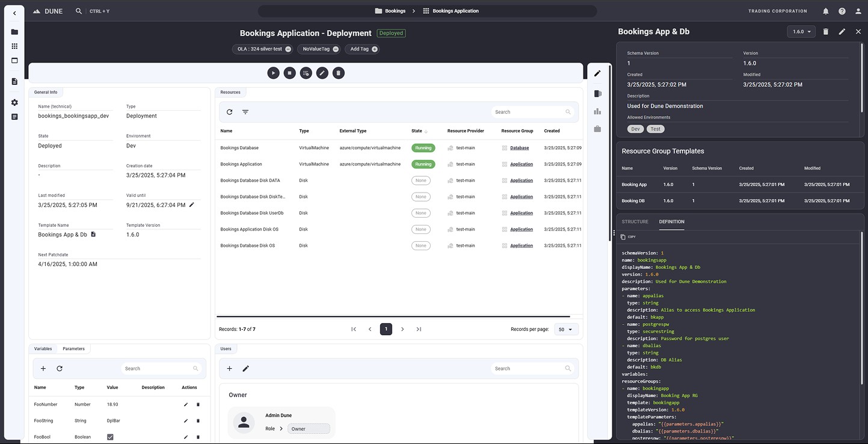Switch to the Parameters tab
Image resolution: width=868 pixels, height=444 pixels.
coord(73,348)
